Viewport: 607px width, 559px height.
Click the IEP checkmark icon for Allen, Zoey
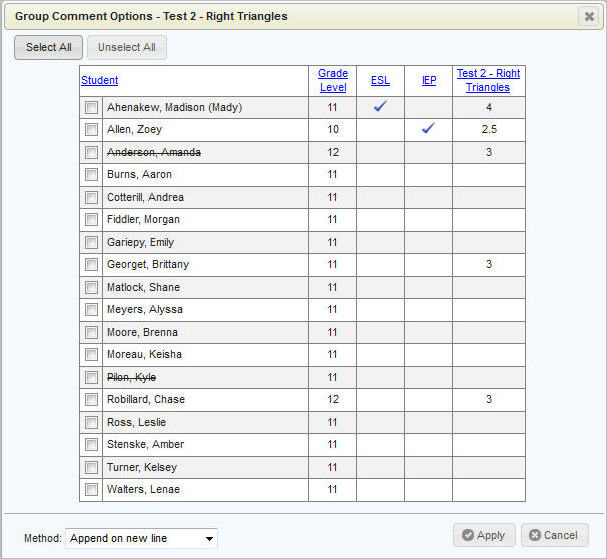coord(428,129)
